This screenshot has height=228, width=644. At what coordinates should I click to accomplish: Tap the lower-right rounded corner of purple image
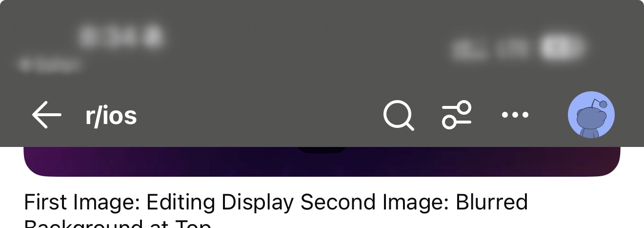click(x=610, y=169)
